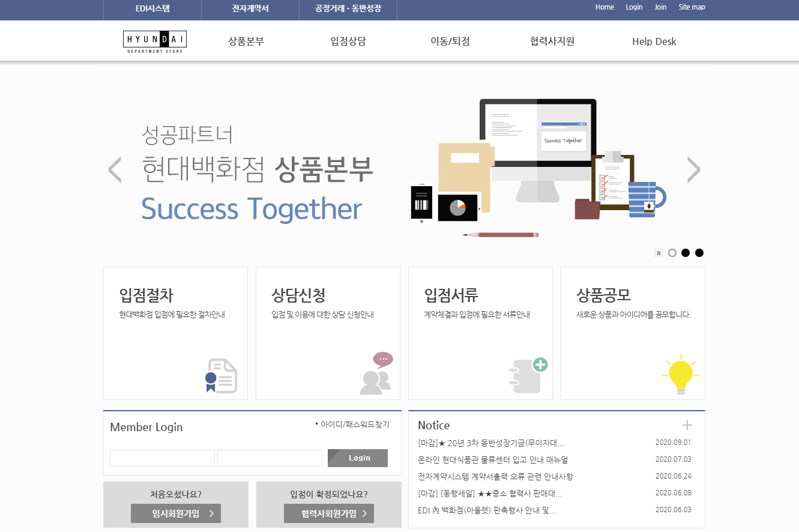Open 아이디/패스워드찾기 link

(355, 425)
